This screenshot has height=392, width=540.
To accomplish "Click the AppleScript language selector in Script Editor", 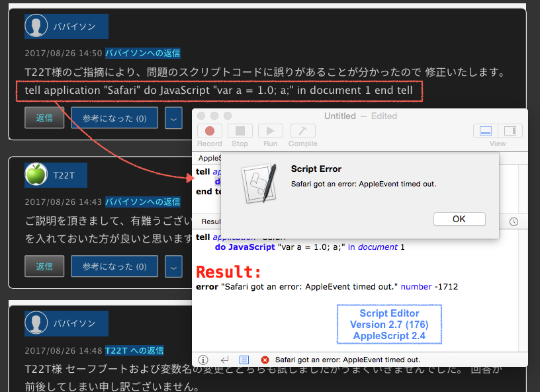I will (209, 158).
